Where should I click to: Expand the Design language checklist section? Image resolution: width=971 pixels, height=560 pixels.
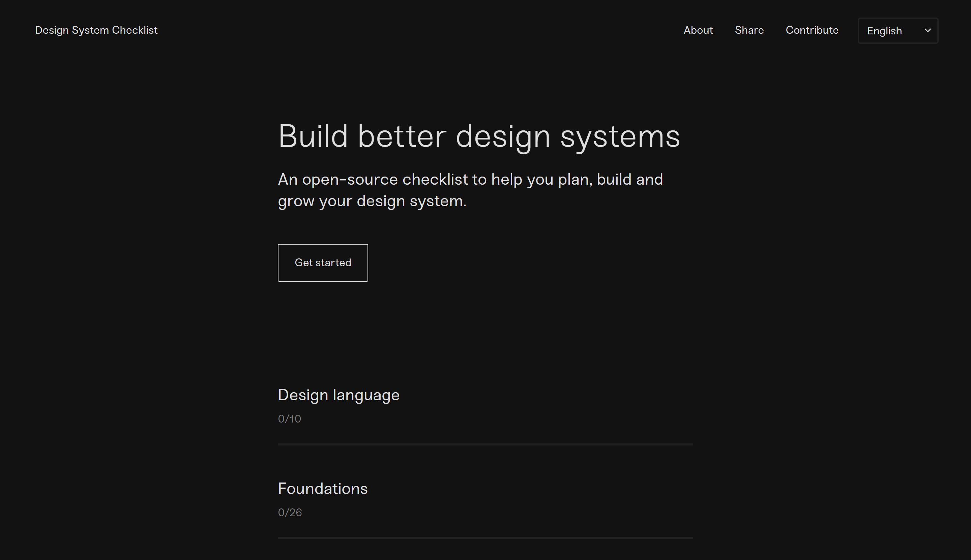tap(339, 395)
